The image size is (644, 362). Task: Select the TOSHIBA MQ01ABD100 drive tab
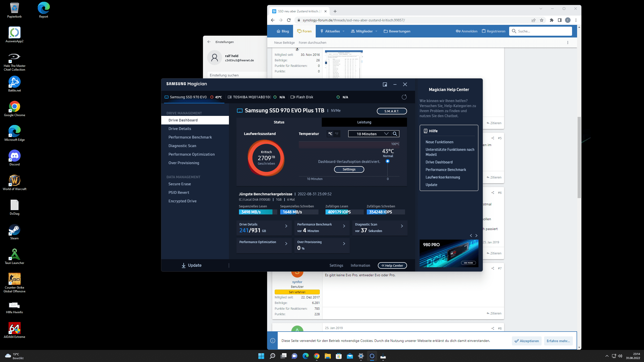point(256,97)
